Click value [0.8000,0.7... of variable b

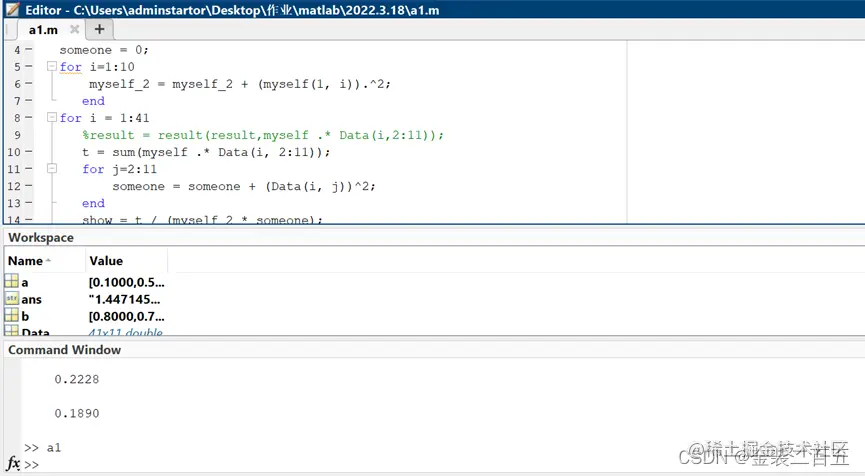[126, 317]
